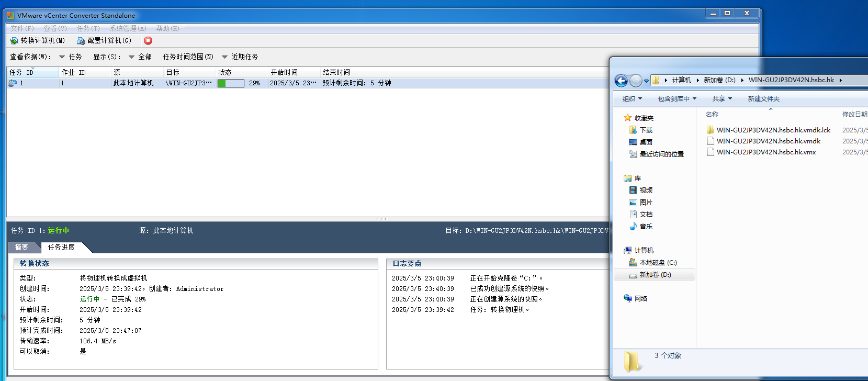Select the vmdk.lck folder icon
Screen dimensions: 868x381
[x=710, y=130]
